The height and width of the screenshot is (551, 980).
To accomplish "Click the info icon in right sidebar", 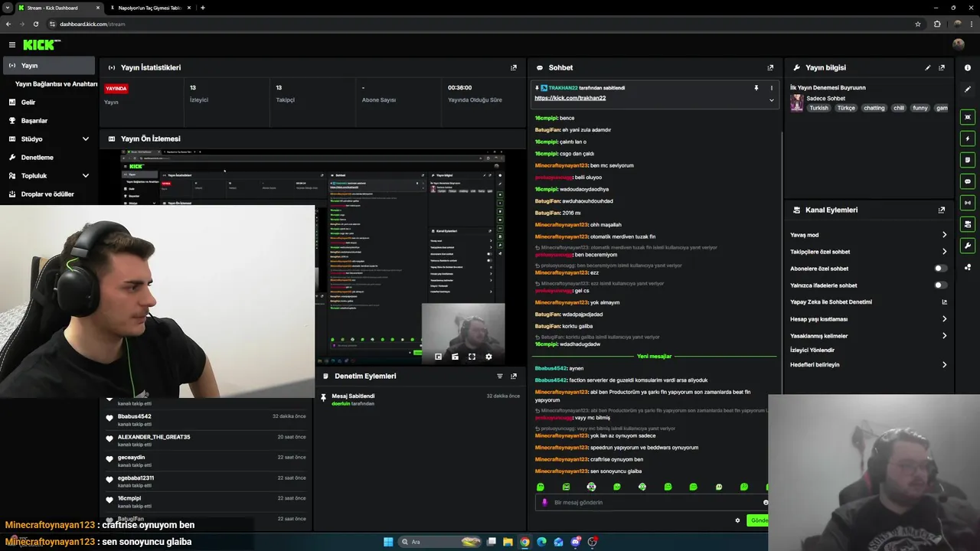I will tap(968, 67).
